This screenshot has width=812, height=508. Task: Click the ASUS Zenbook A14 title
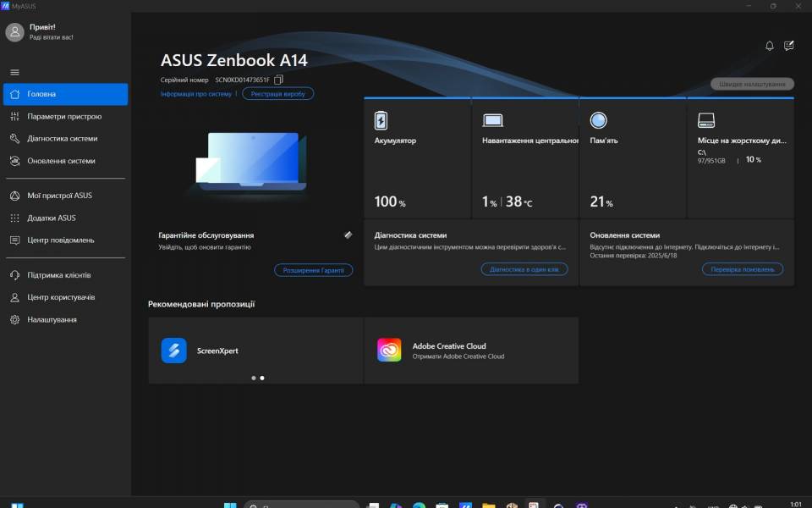234,60
